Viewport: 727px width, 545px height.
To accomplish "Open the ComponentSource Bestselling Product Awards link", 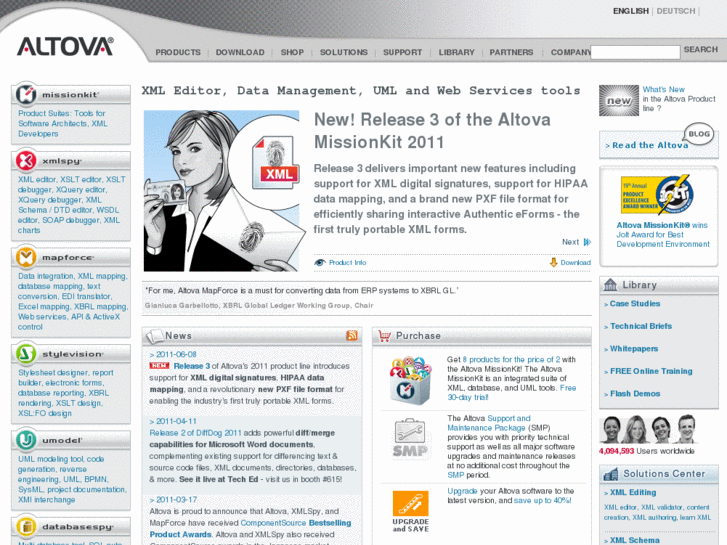I will point(250,529).
